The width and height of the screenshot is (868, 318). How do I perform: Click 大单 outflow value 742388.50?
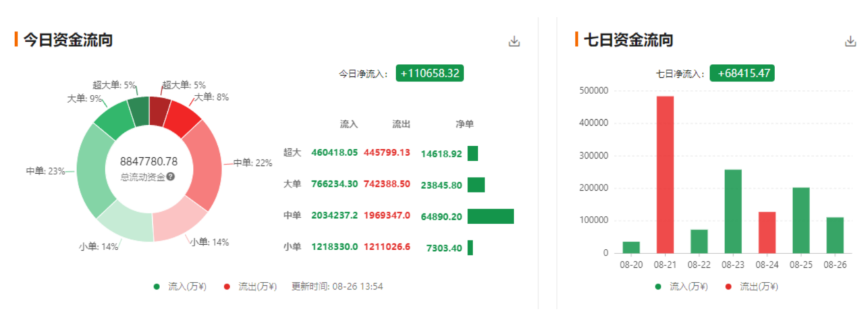coord(387,184)
